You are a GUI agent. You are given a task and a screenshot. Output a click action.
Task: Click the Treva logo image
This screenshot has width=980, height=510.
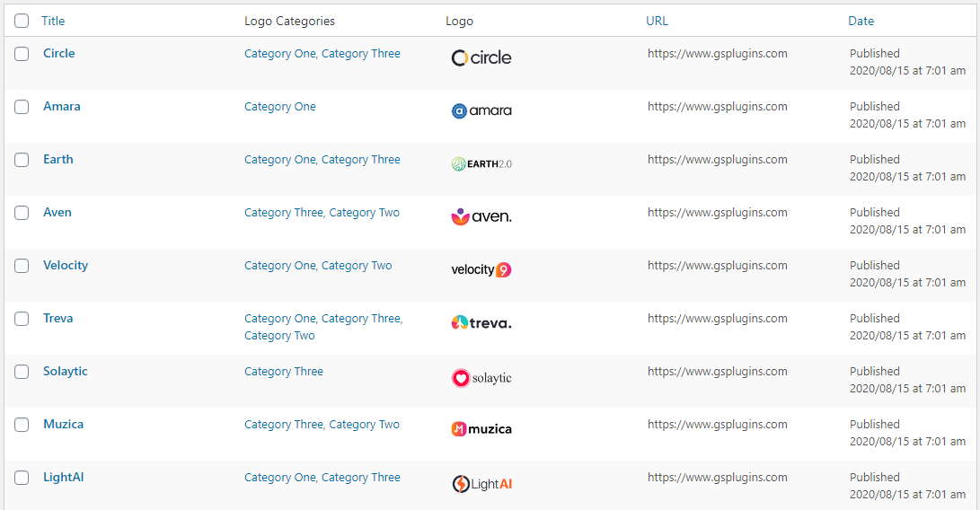tap(481, 322)
